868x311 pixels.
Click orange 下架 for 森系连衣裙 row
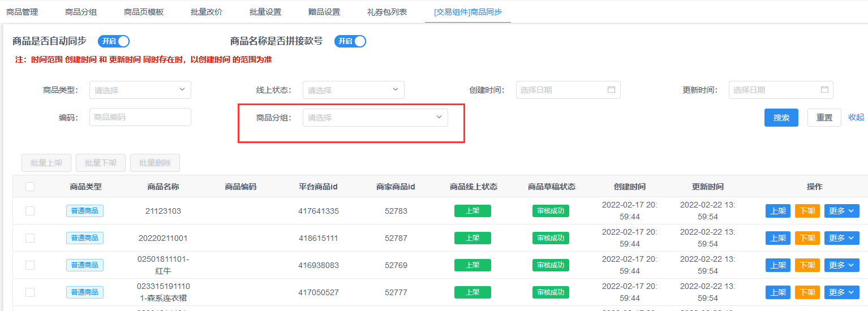807,292
